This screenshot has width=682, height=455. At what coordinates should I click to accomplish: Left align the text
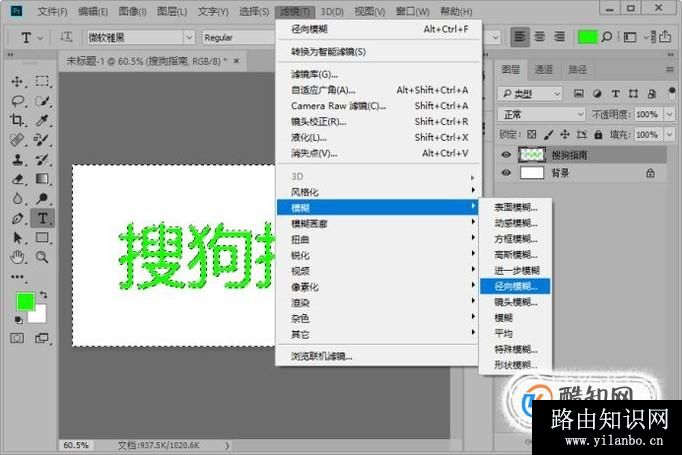pos(520,37)
